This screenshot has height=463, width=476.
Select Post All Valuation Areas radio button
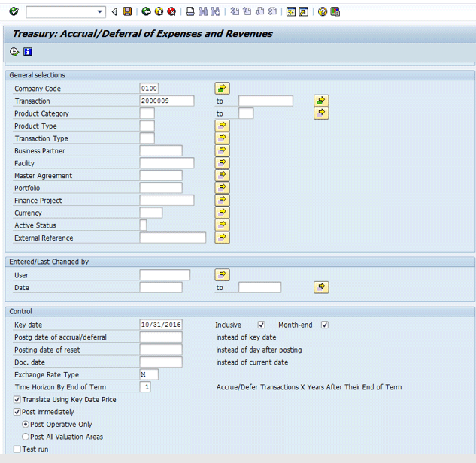pyautogui.click(x=26, y=437)
